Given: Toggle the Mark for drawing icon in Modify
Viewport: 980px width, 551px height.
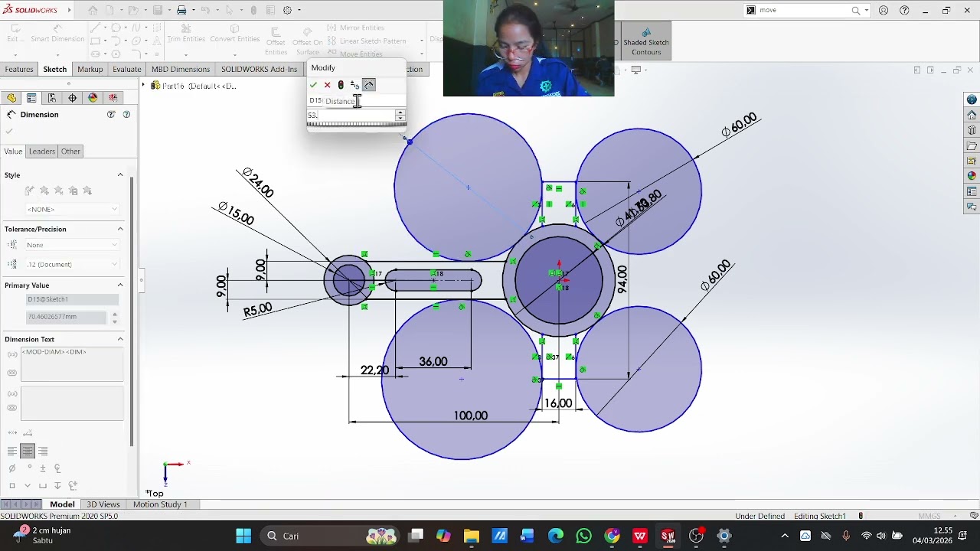Looking at the screenshot, I should [369, 85].
